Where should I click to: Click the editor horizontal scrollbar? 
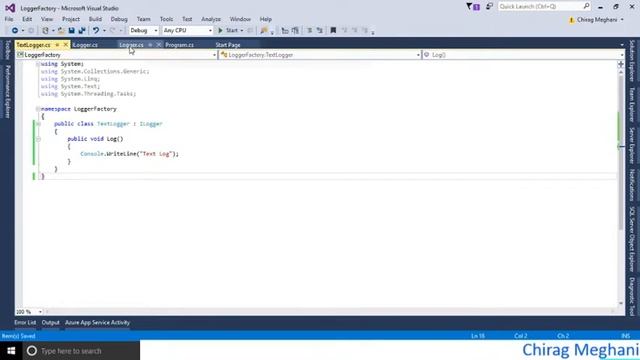point(329,312)
